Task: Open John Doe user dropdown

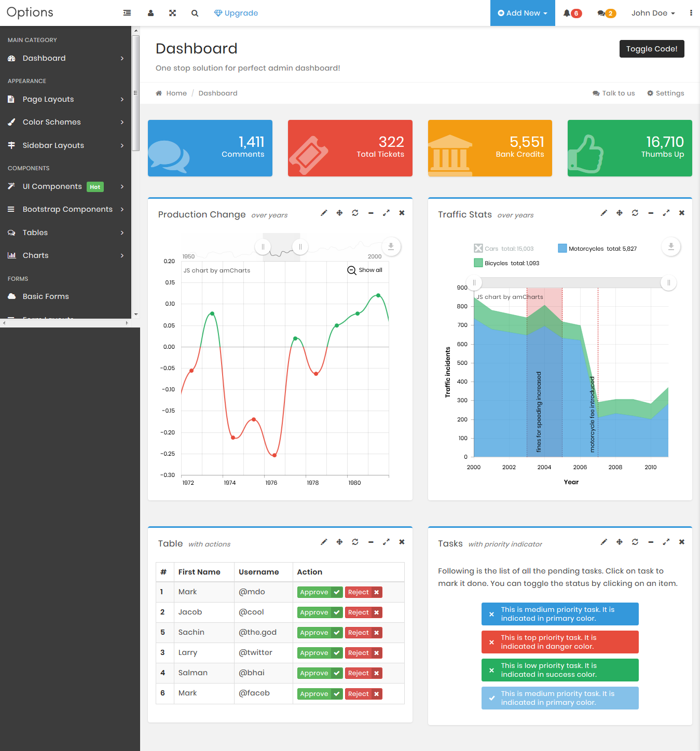Action: 653,13
